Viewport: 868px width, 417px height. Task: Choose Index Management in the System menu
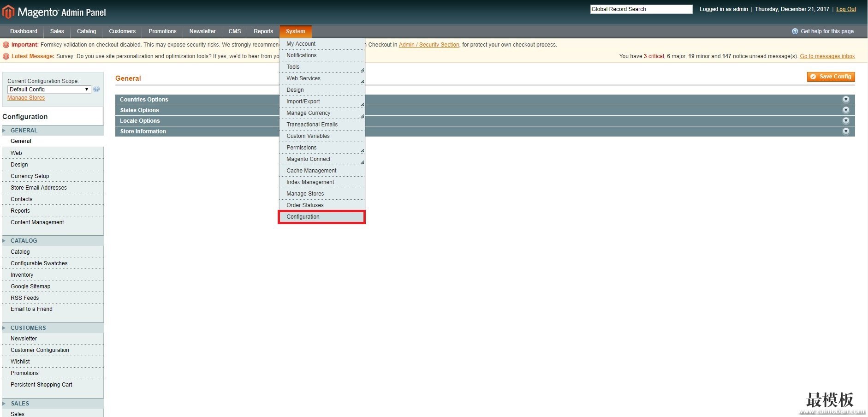click(x=310, y=182)
